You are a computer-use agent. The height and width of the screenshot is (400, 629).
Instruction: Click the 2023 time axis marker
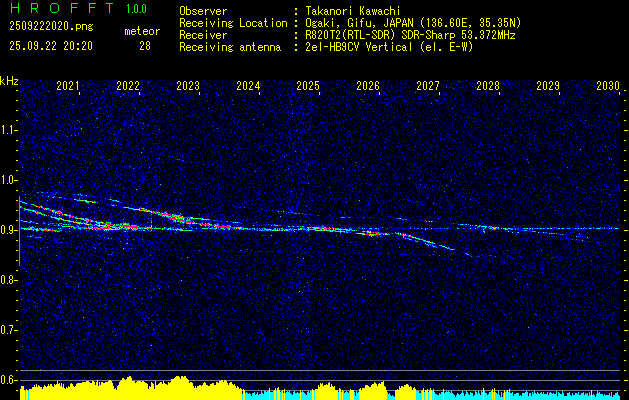point(188,85)
